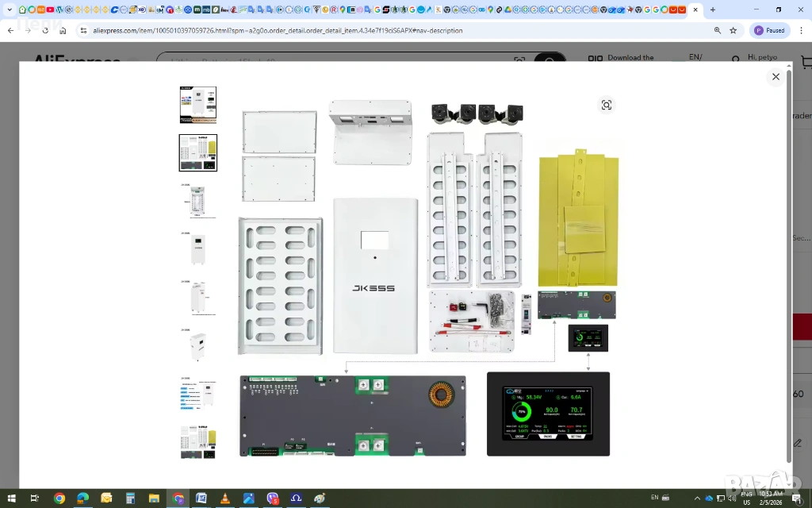Click the Paused profile button
The width and height of the screenshot is (812, 508).
pyautogui.click(x=769, y=30)
